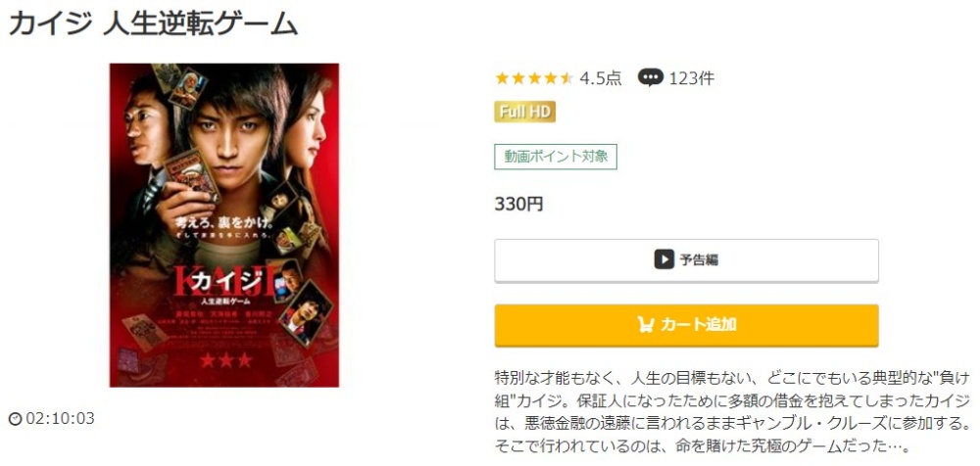Open the Kaiji movie poster thumbnail
This screenshot has width=980, height=466.
[x=224, y=225]
